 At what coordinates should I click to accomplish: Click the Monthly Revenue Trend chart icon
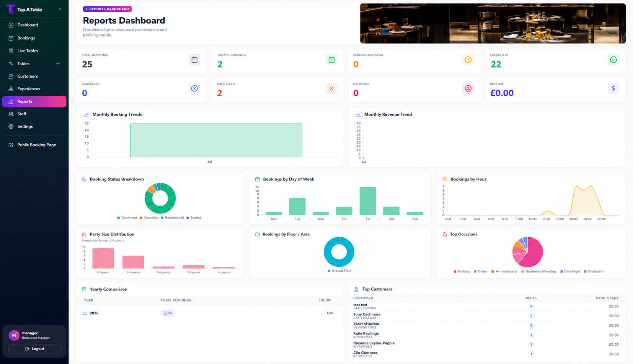pyautogui.click(x=358, y=114)
